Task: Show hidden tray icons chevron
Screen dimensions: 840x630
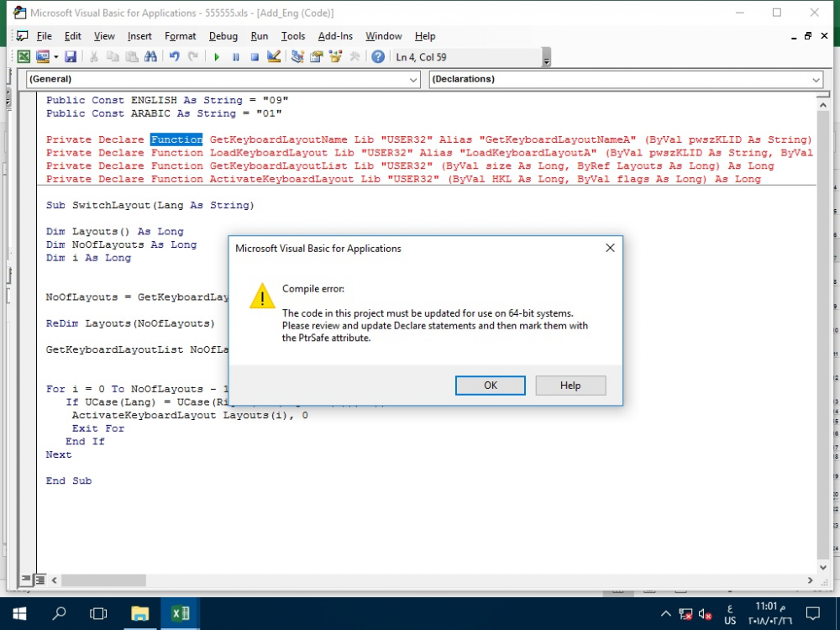Action: click(x=665, y=614)
